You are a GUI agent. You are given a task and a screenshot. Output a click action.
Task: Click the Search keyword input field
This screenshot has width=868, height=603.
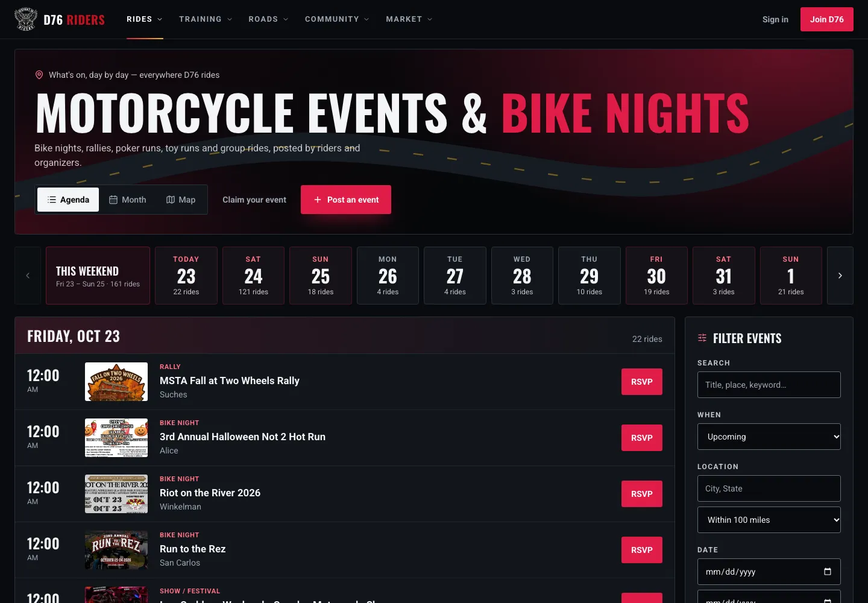[x=769, y=385]
